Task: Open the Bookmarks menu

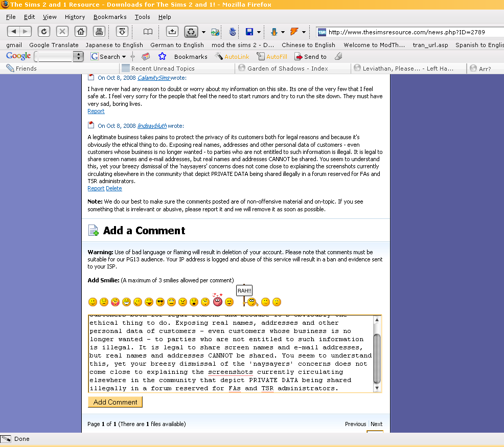Action: tap(110, 17)
